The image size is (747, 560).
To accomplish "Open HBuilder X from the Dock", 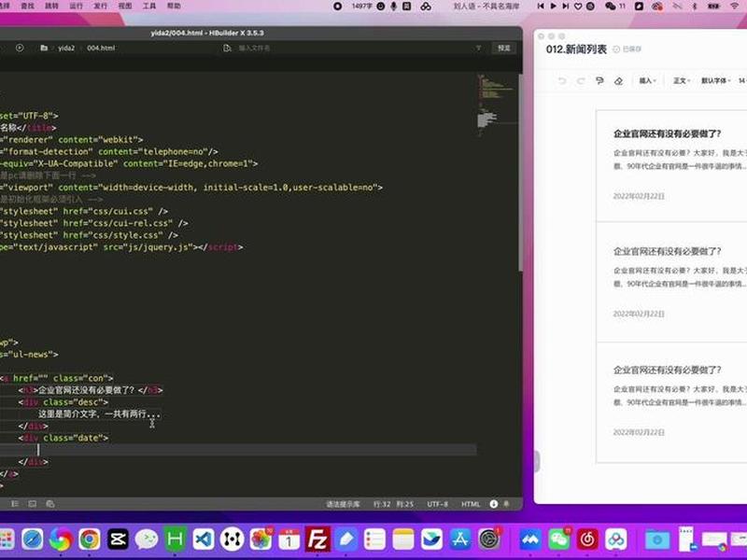I will 175,539.
